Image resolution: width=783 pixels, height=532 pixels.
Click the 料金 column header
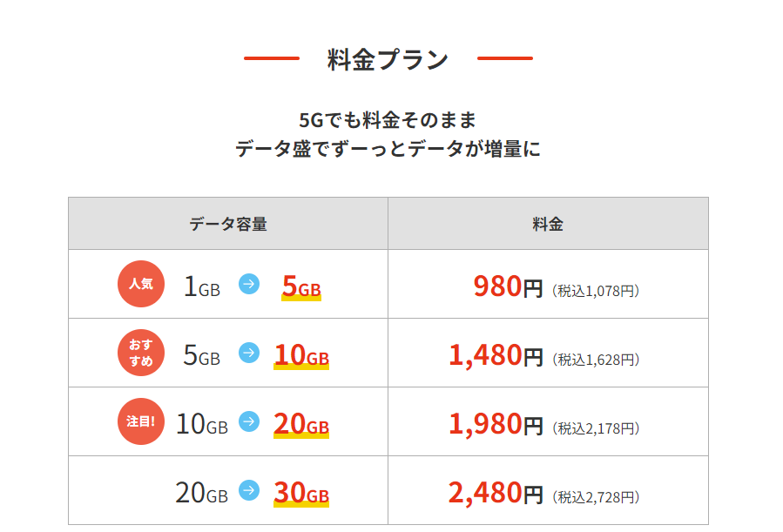548,224
